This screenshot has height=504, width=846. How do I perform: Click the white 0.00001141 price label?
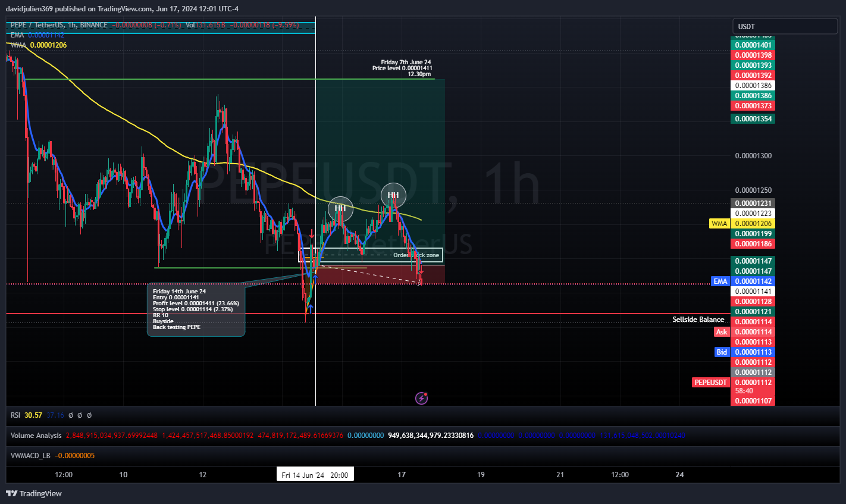coord(753,292)
